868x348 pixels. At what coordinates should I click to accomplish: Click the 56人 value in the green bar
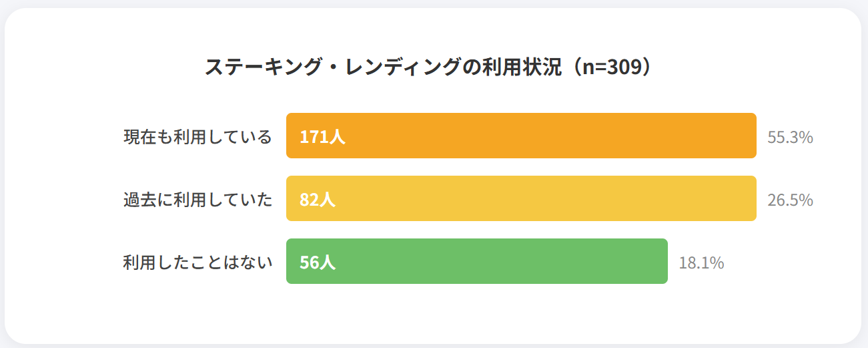(x=317, y=263)
